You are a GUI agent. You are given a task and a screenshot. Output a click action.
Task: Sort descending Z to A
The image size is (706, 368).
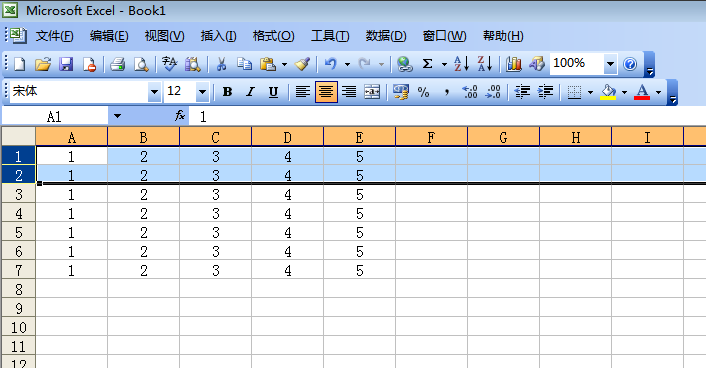485,64
